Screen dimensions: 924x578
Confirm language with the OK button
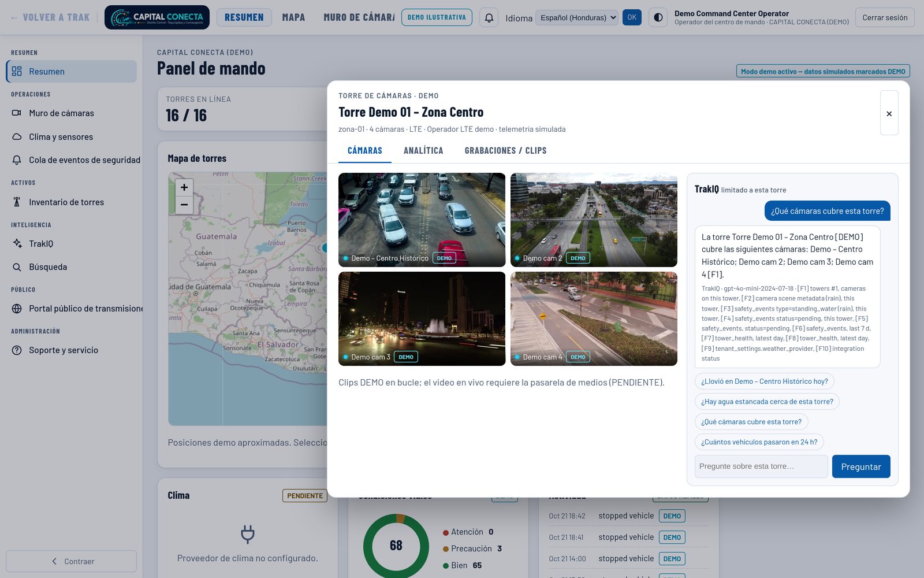click(632, 17)
